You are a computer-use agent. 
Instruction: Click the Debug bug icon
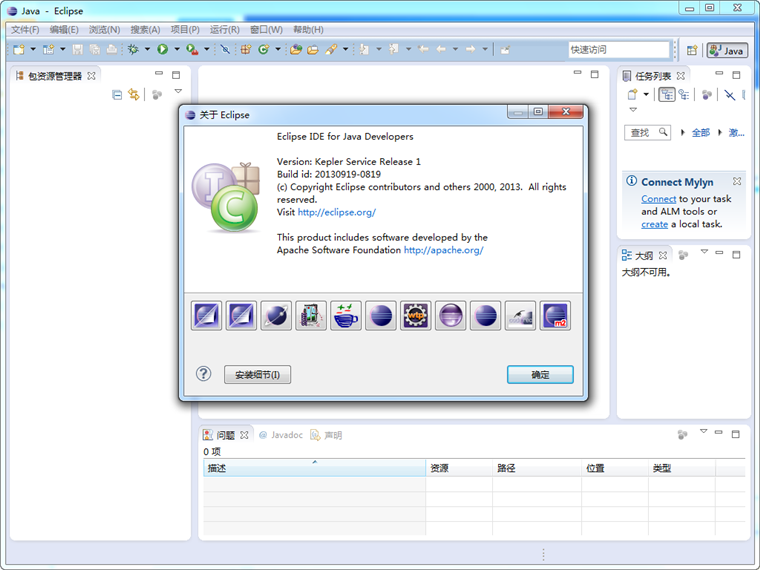point(133,49)
